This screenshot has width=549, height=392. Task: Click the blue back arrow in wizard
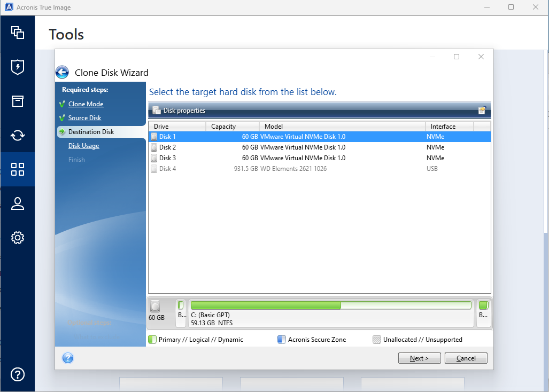click(63, 73)
